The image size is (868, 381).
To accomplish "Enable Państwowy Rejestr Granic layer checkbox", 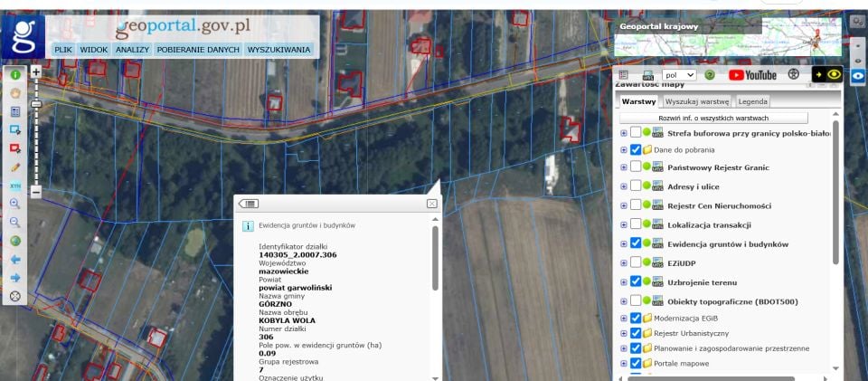I will tap(636, 166).
